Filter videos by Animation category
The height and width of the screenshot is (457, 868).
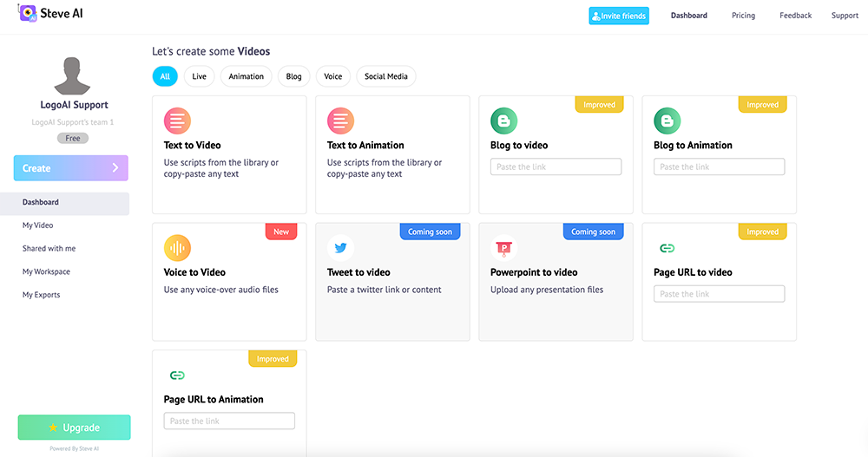point(246,76)
